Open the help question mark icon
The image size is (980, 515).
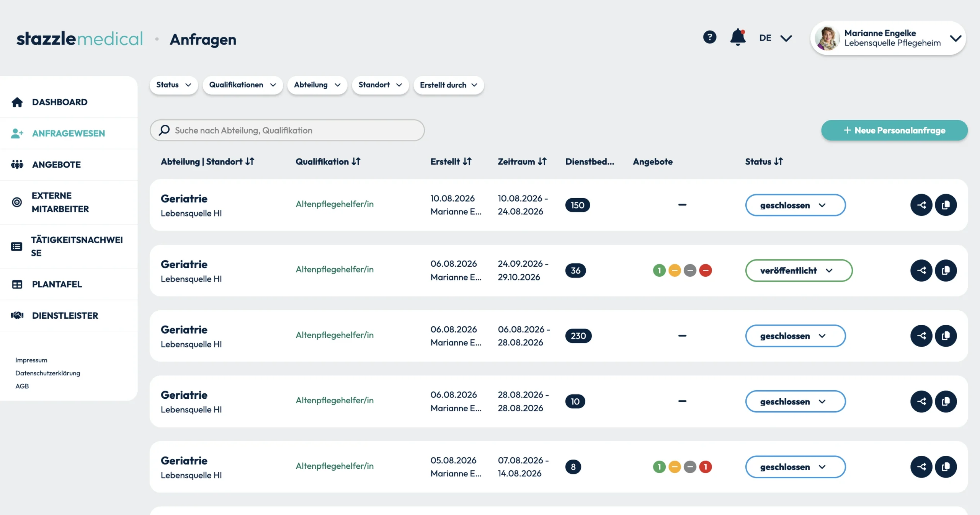pyautogui.click(x=710, y=37)
